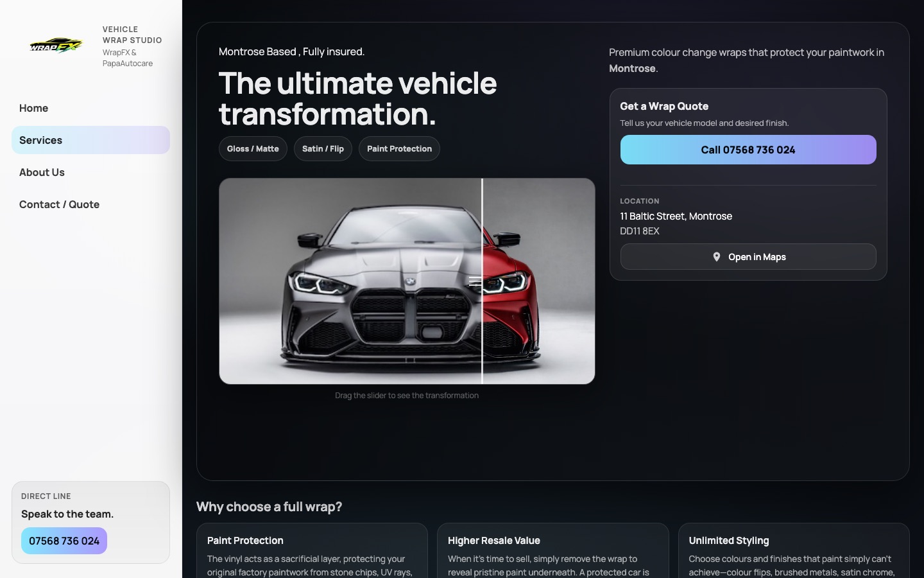Go to the Home page
This screenshot has width=924, height=578.
pyautogui.click(x=90, y=108)
